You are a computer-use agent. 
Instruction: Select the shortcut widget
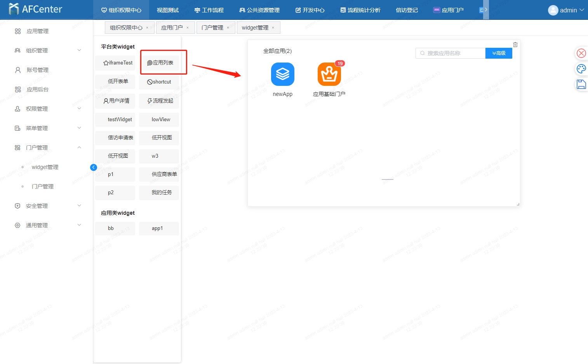[159, 82]
